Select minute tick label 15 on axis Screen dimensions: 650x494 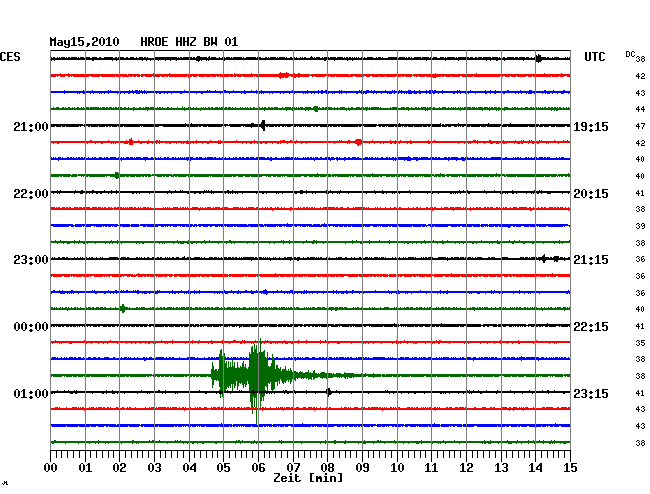pyautogui.click(x=570, y=467)
